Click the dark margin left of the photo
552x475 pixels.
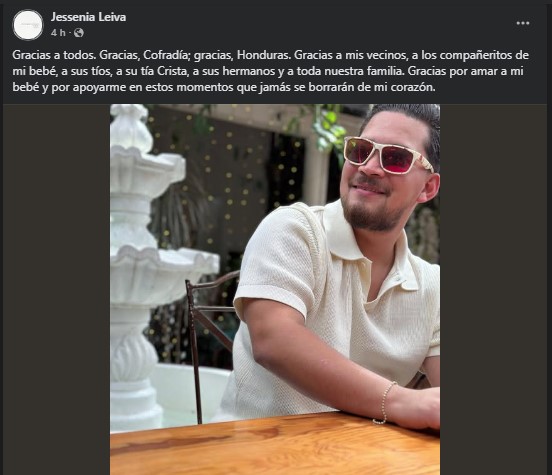point(56,289)
